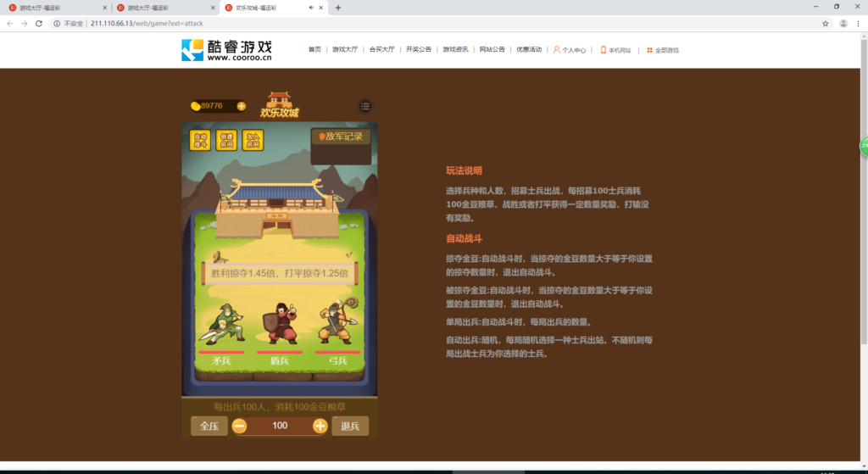
Task: Increase troop count with plus button
Action: (x=320, y=426)
